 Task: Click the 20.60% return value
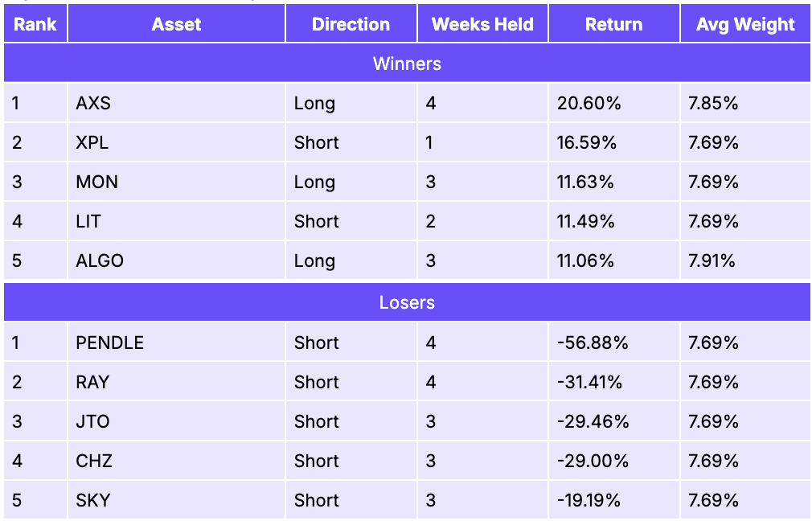point(588,103)
